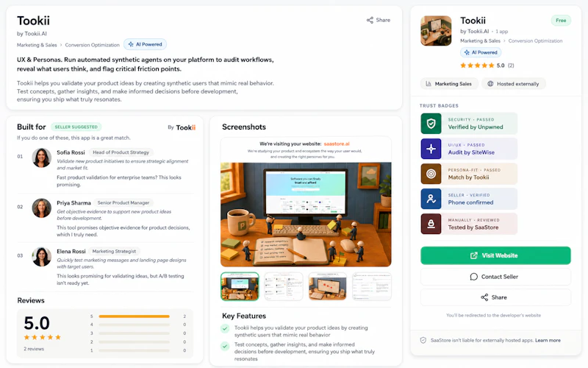Click the Contact Seller button
The image size is (588, 368).
pyautogui.click(x=495, y=277)
